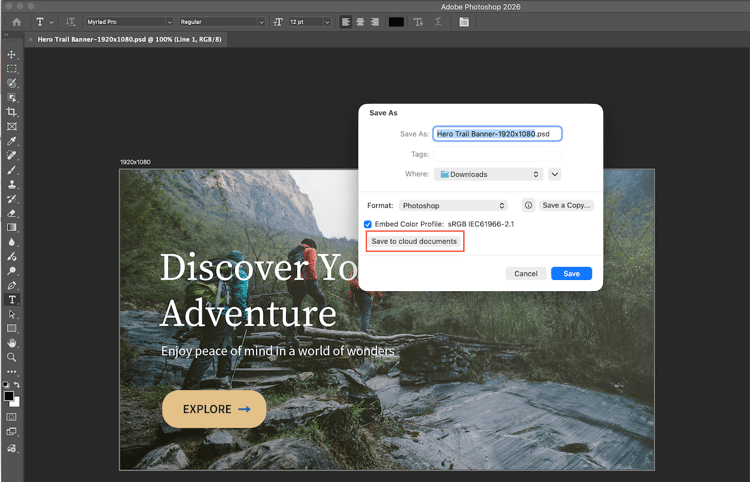
Task: Open the text color swatch in options bar
Action: 396,22
